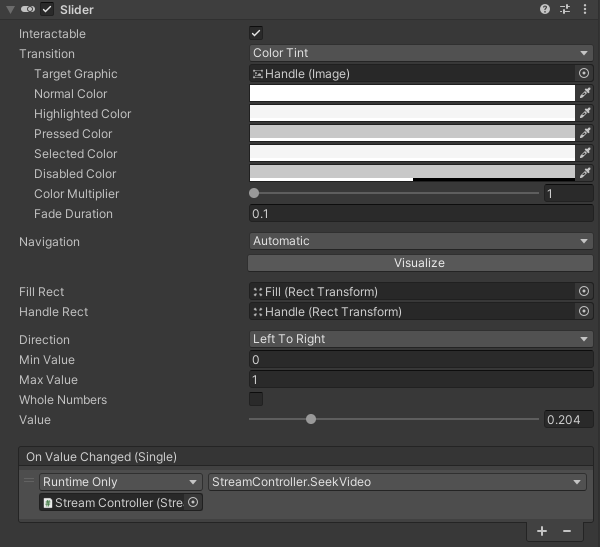This screenshot has width=600, height=547.
Task: Open the Disabled Color swatch
Action: pos(412,173)
